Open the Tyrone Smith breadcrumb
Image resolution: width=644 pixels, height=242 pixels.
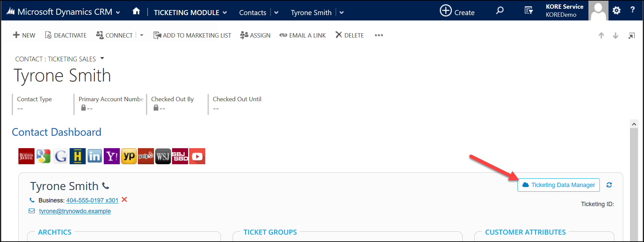[x=311, y=12]
